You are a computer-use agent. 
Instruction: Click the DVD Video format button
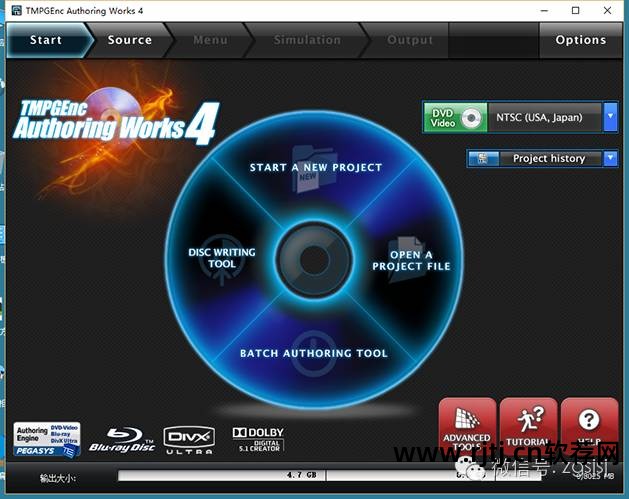455,118
